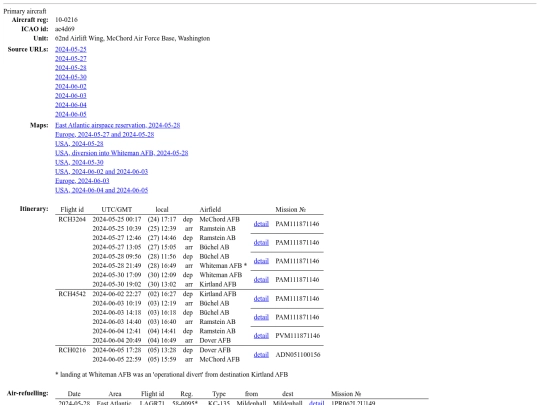
Task: Open detail for Ramstein to Dover leg
Action: (x=261, y=336)
